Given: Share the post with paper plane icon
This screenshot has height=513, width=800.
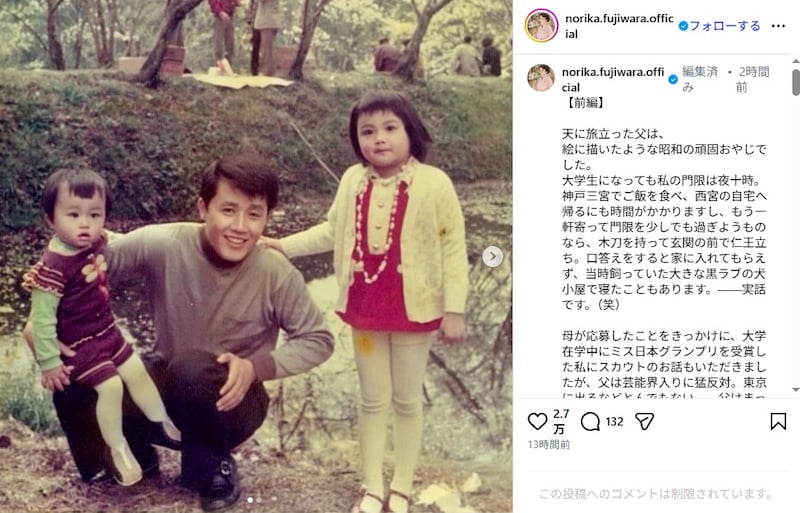Looking at the screenshot, I should pyautogui.click(x=644, y=422).
